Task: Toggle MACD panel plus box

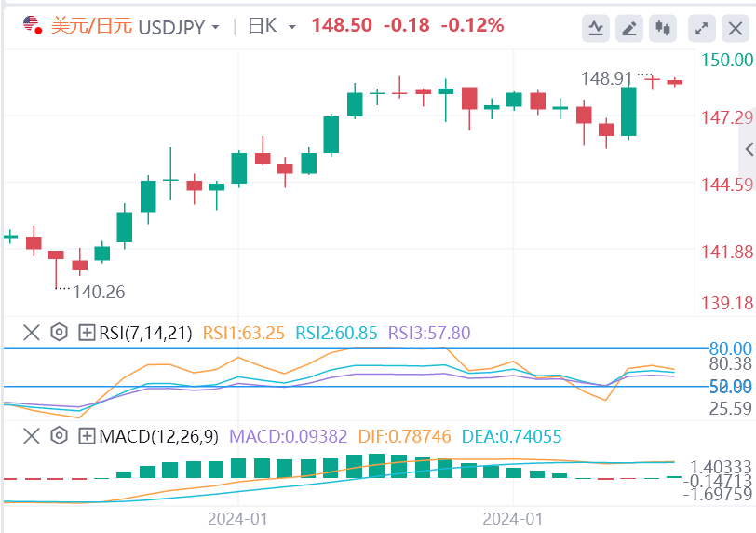Action: [x=87, y=435]
